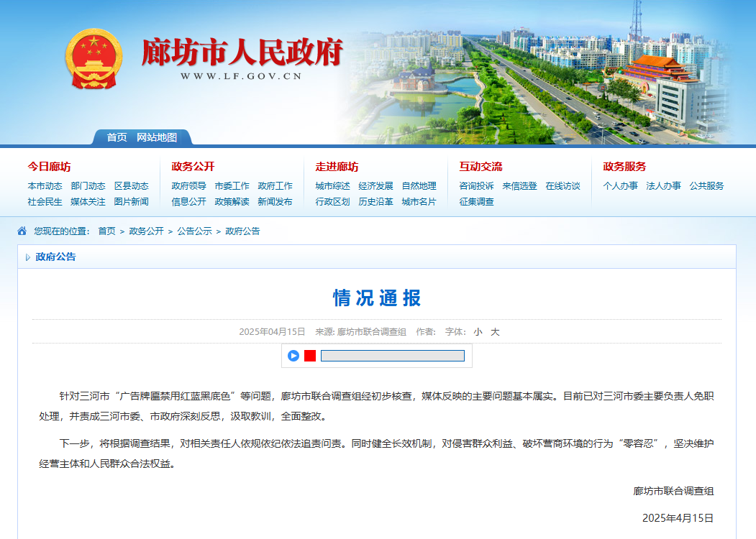756x539 pixels.
Task: Click the national emblem logo
Action: point(93,60)
